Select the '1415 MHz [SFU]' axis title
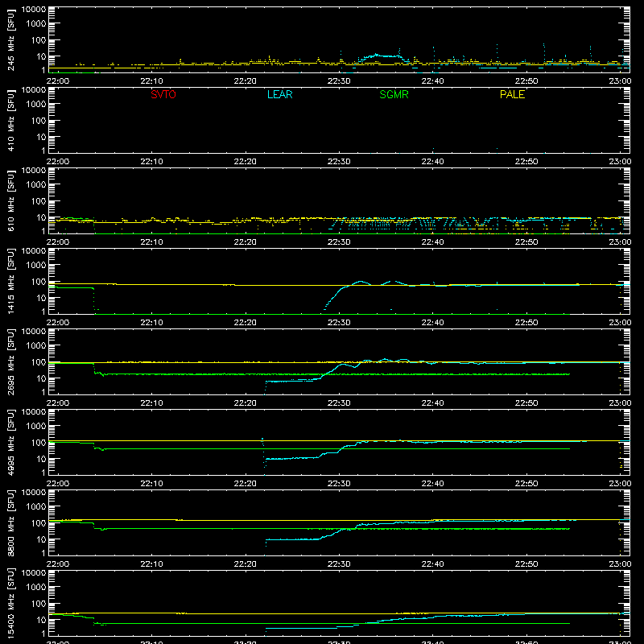 click(10, 281)
